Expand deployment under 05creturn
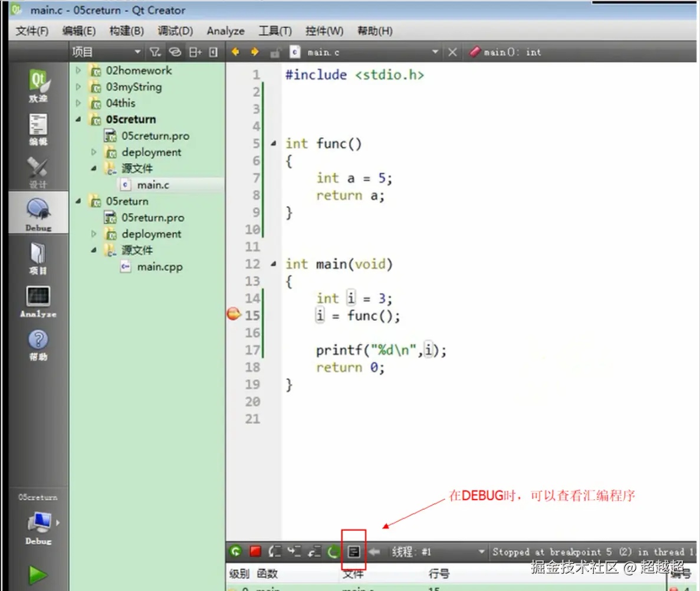Screen dimensions: 700x591 point(94,152)
